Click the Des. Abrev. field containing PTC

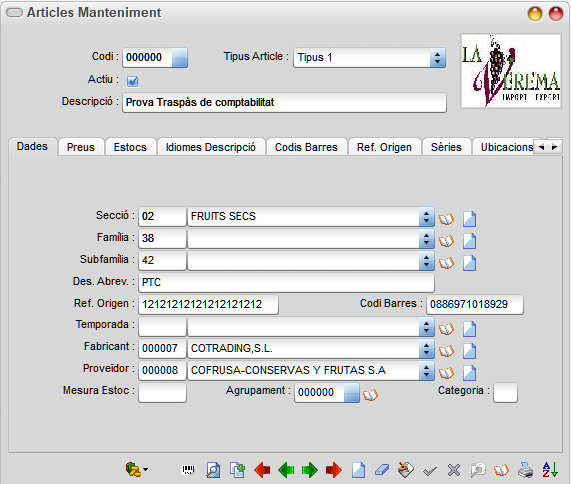tap(286, 282)
